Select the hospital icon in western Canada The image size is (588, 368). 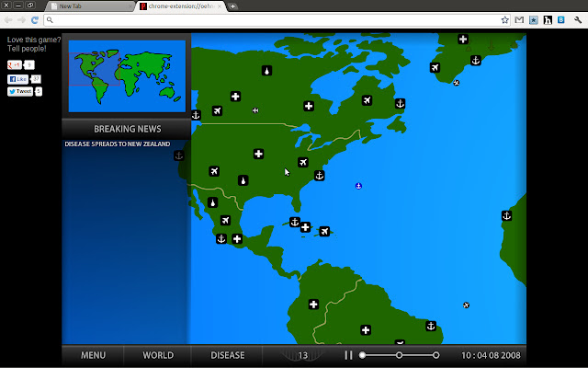tap(235, 97)
